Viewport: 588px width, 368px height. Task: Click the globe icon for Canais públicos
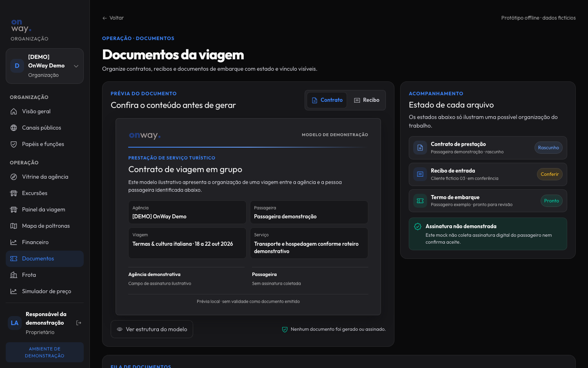pyautogui.click(x=13, y=128)
